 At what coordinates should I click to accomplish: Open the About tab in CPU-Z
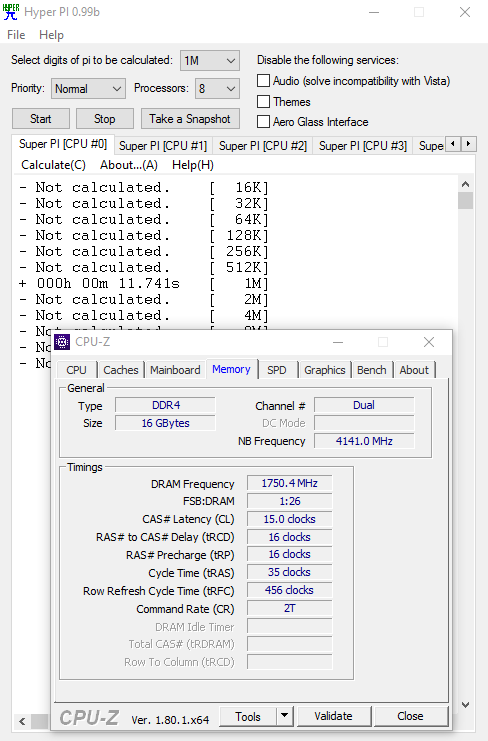414,370
